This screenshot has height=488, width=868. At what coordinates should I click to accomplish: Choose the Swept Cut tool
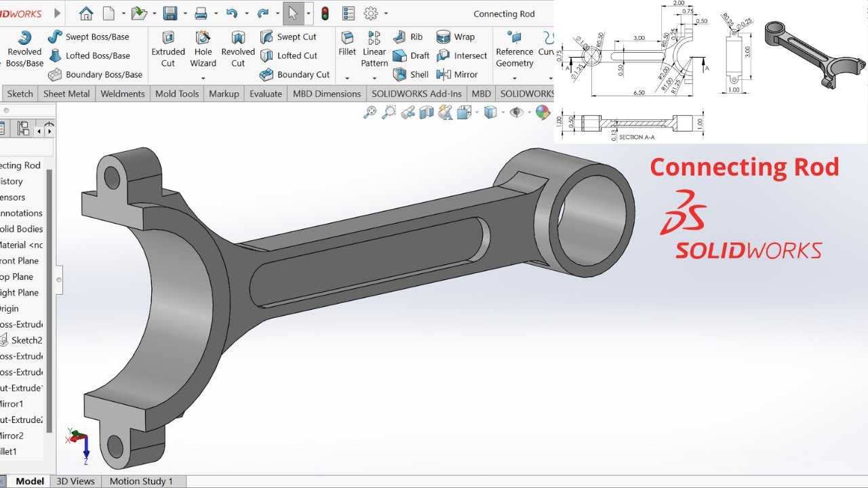[x=288, y=37]
